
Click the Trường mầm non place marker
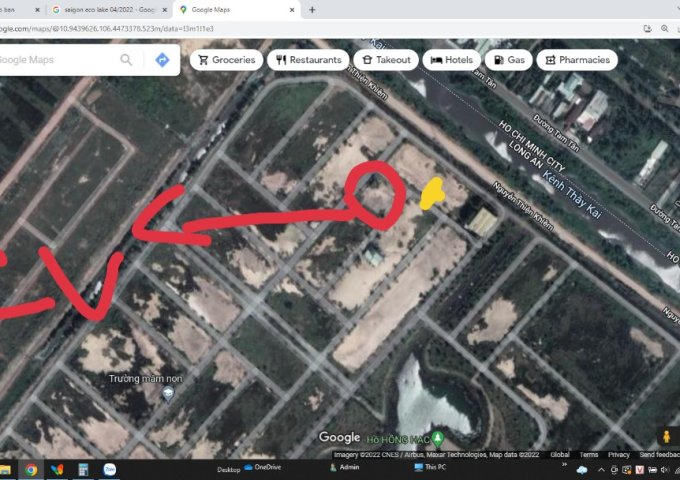[x=167, y=393]
